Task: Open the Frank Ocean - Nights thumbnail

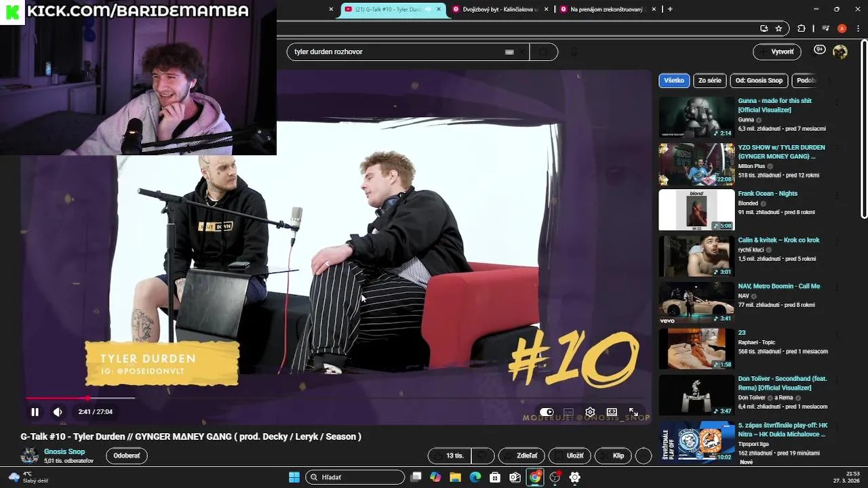Action: [696, 210]
